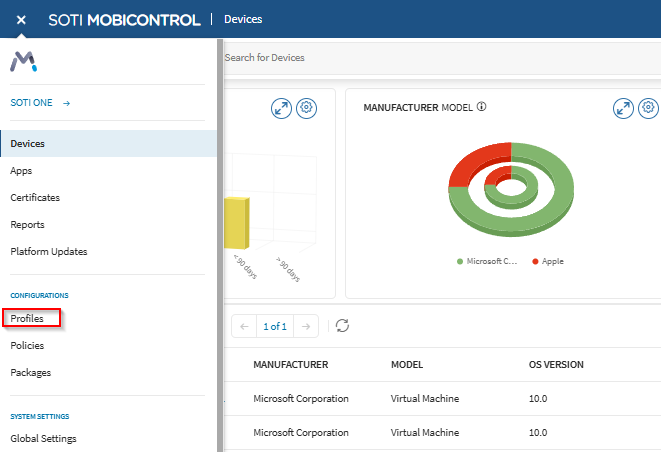This screenshot has width=661, height=452.
Task: Click first row's Virtual Machine cell
Action: (x=425, y=398)
